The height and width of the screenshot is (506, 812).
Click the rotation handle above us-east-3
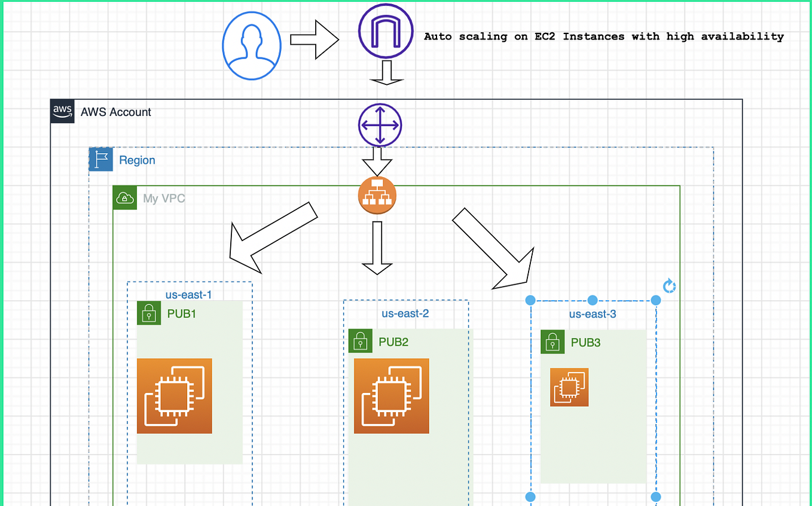(x=669, y=286)
